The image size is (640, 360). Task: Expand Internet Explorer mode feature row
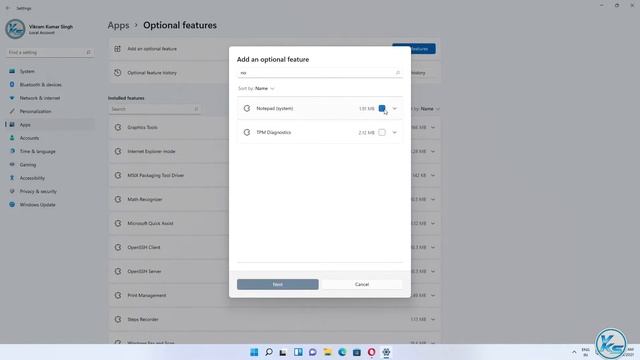(433, 151)
